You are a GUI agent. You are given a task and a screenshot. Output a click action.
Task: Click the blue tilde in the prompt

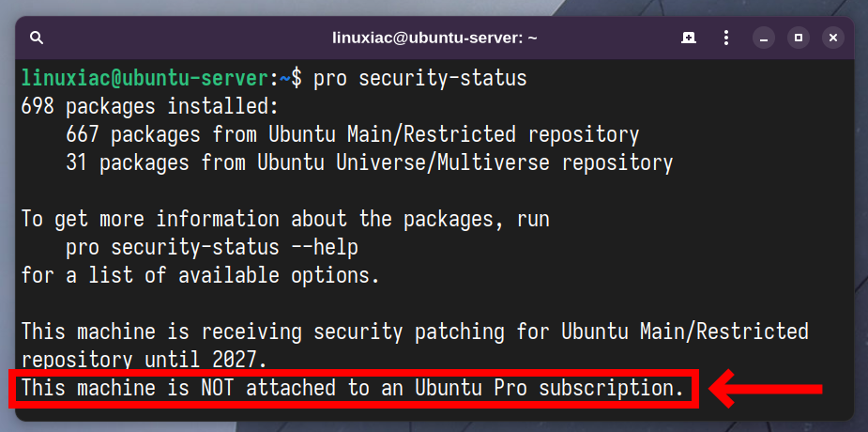(285, 79)
